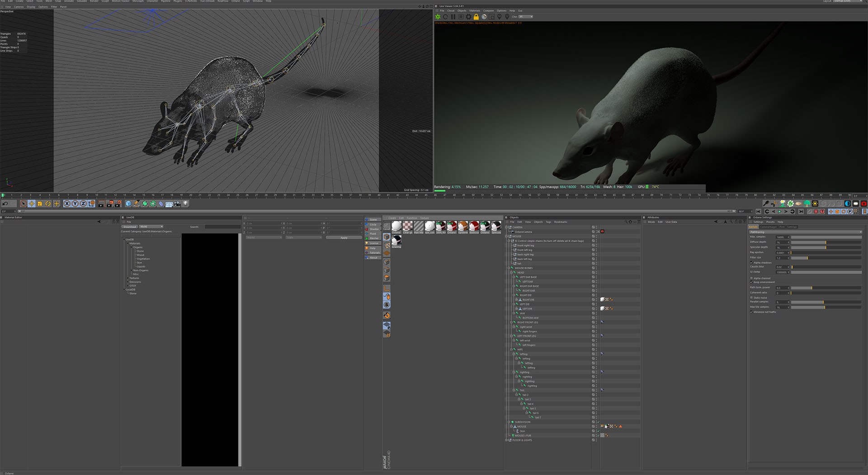The image size is (868, 475).
Task: Select the Move tool icon
Action: [x=32, y=204]
